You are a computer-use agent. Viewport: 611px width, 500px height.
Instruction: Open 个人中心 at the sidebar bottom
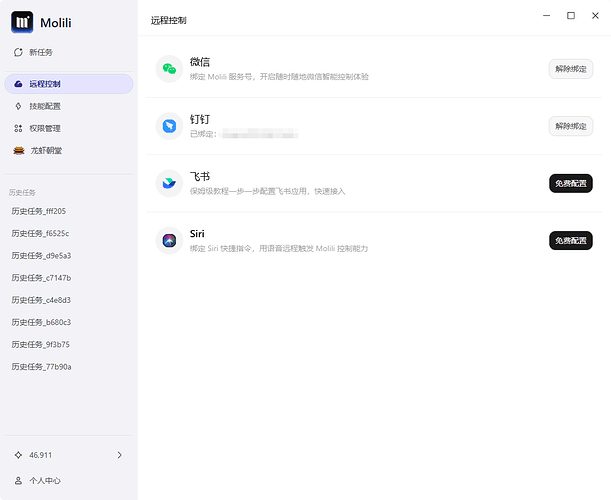tap(69, 481)
